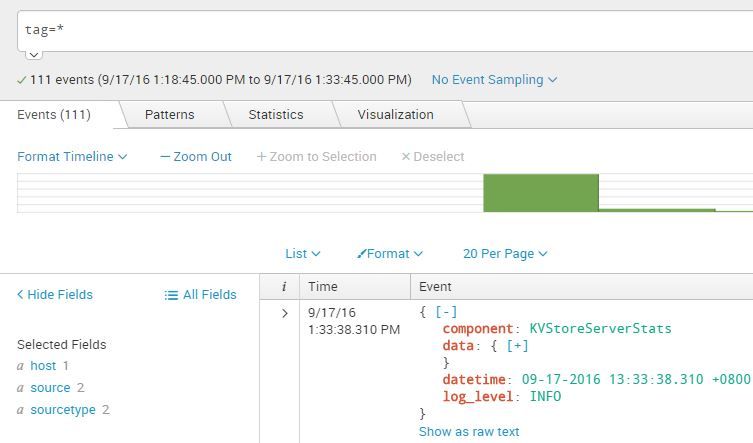Viewport: 753px width, 443px height.
Task: Click the tallest green timeline bar
Action: (540, 192)
